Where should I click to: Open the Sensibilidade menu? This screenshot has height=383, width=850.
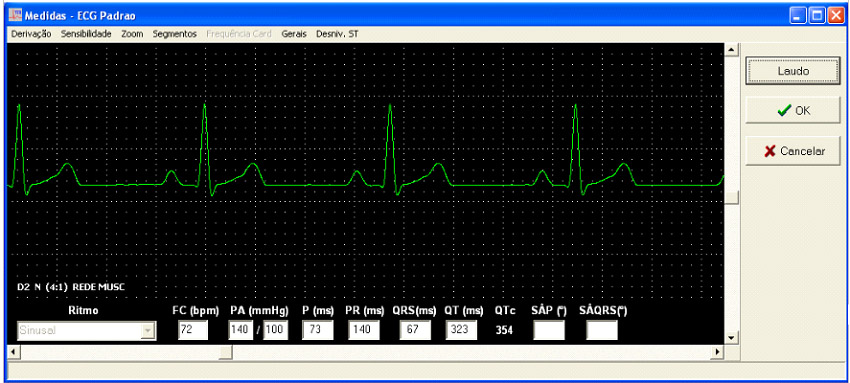click(x=86, y=34)
